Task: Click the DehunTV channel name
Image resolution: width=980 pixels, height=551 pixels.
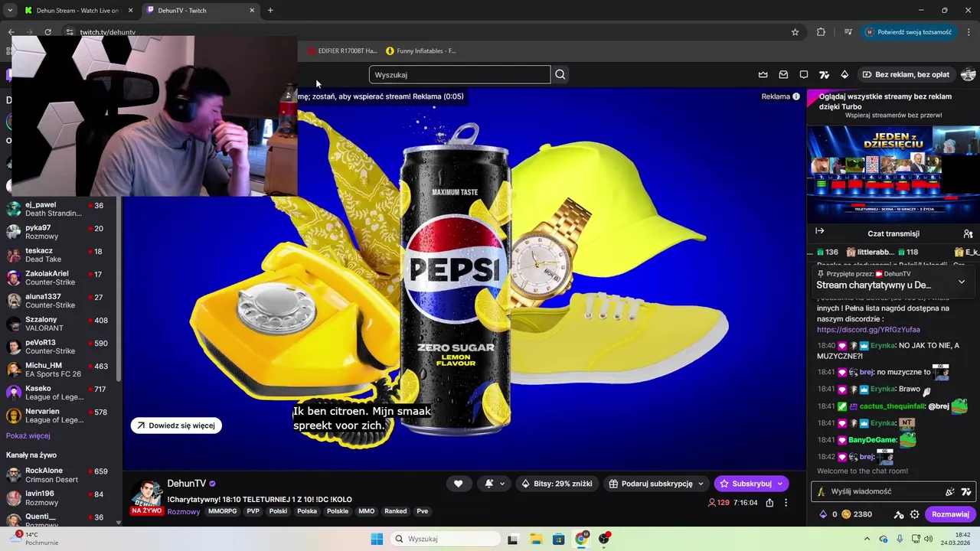Action: (186, 484)
